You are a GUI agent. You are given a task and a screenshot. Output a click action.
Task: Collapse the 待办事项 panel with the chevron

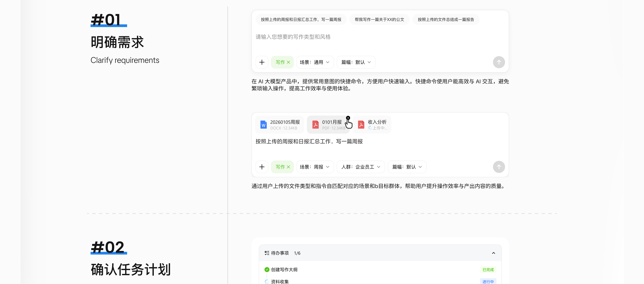[494, 253]
